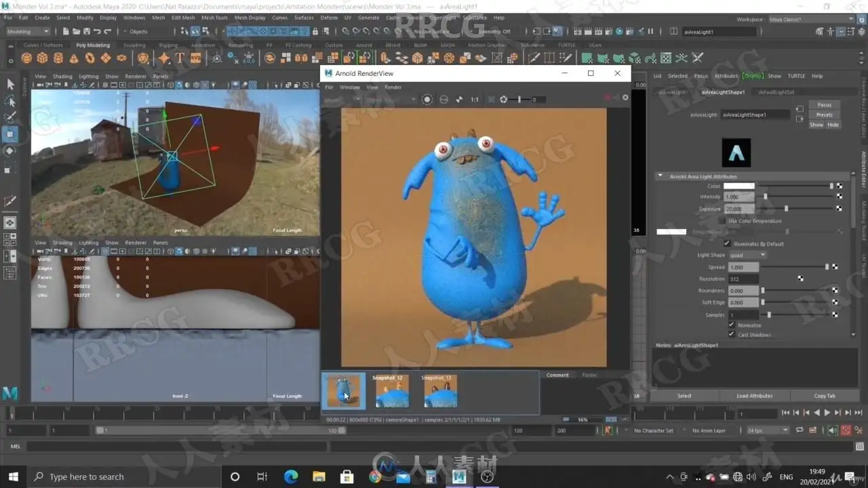Click the Intensity slider handle
This screenshot has height=488, width=868.
tap(766, 197)
